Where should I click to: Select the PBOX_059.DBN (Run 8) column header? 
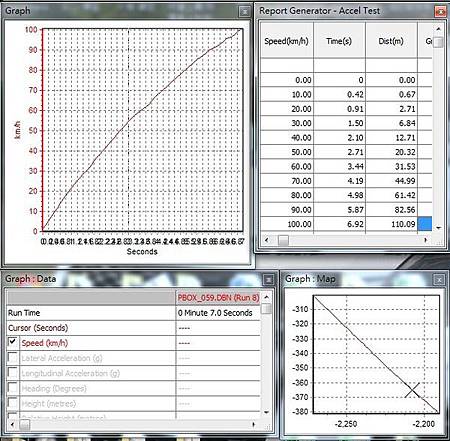coord(218,298)
